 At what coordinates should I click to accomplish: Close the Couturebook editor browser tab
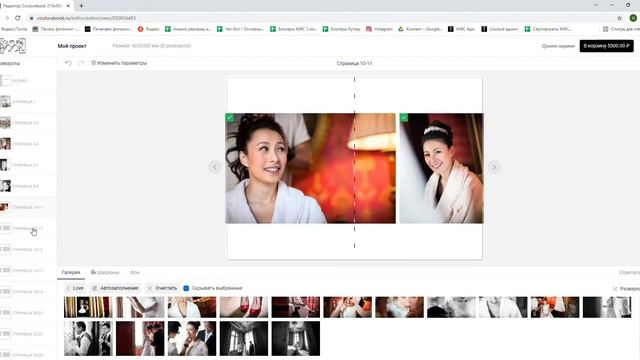coord(68,6)
